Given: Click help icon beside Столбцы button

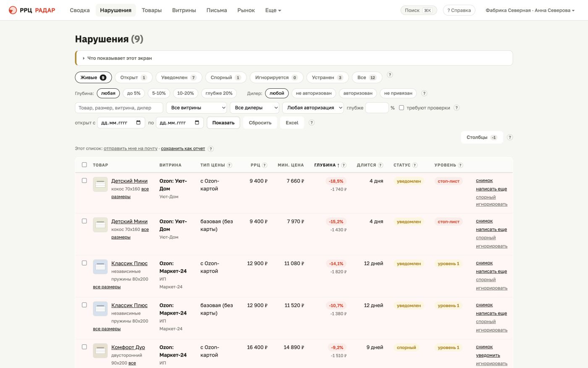Looking at the screenshot, I should point(509,137).
